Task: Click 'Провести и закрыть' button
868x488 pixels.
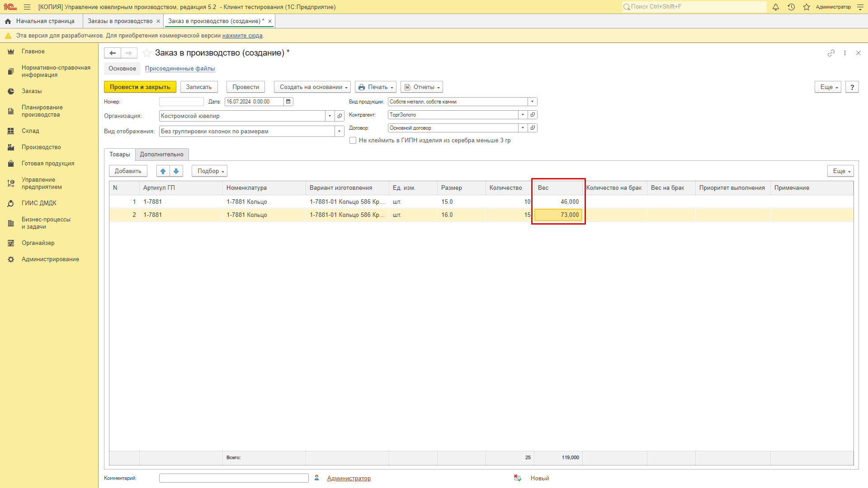Action: (x=140, y=87)
